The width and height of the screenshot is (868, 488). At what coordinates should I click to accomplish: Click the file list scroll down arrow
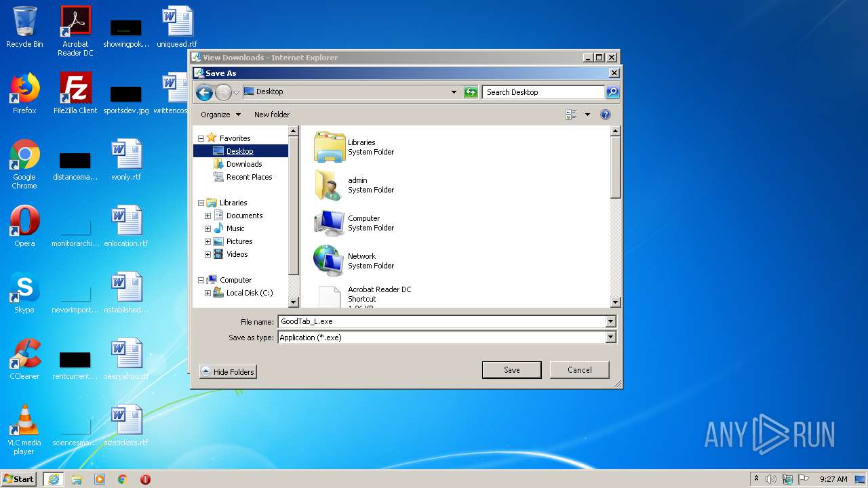(x=616, y=302)
